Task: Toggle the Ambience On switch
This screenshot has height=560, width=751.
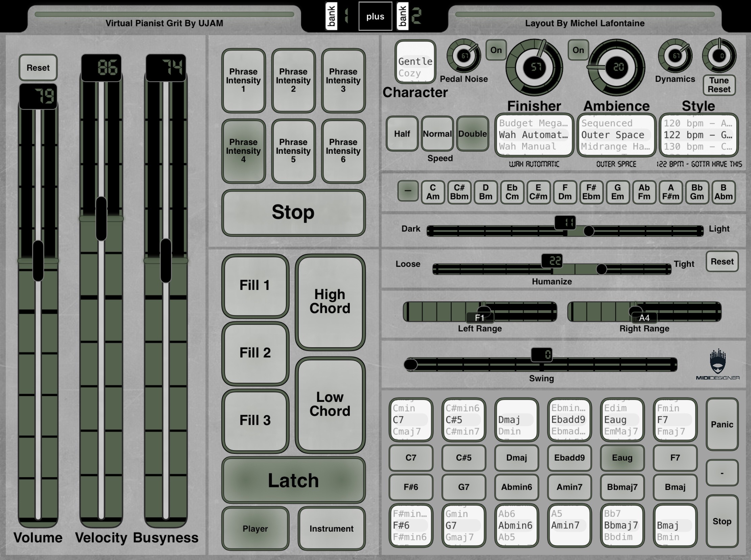Action: pos(578,50)
